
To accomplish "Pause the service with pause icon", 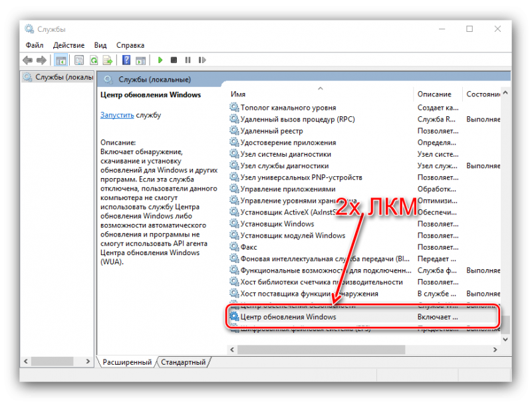I will point(188,60).
